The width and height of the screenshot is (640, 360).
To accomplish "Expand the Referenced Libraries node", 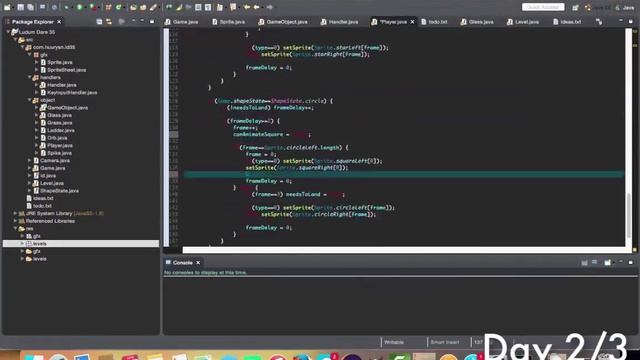I will pyautogui.click(x=16, y=221).
